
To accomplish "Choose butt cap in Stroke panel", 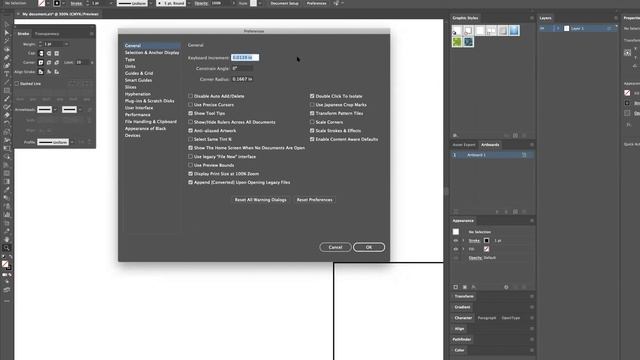I will pos(41,53).
